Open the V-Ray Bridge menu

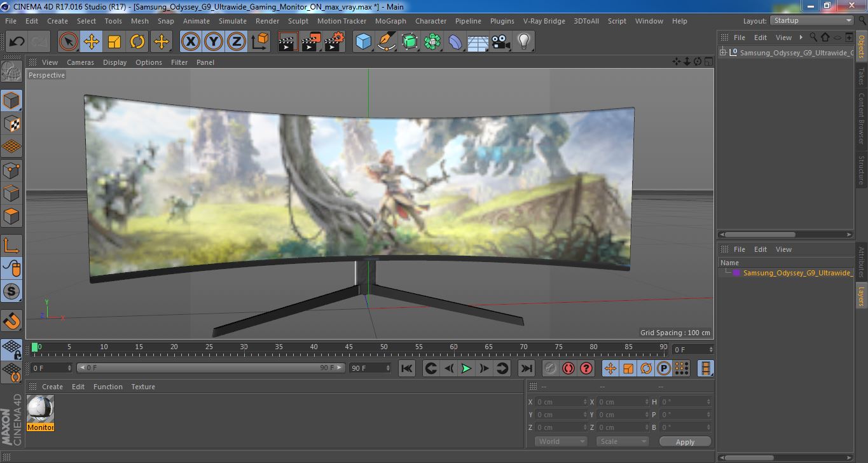pos(544,21)
